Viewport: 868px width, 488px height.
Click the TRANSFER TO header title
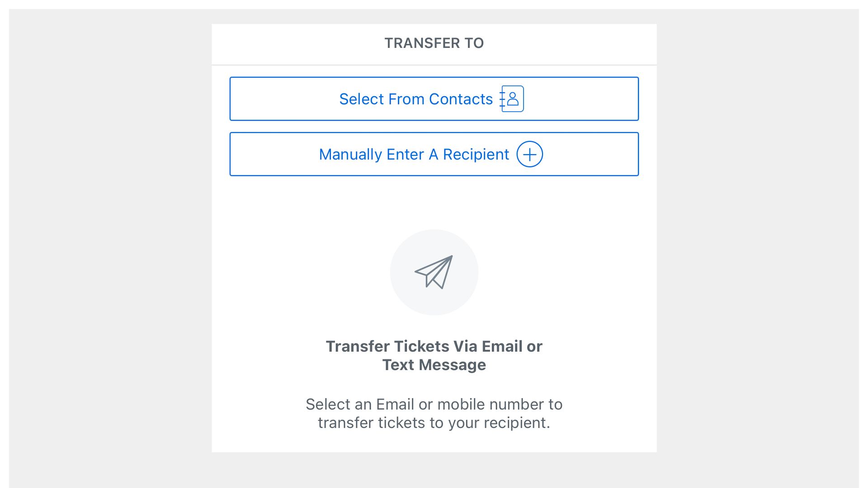[x=434, y=43]
